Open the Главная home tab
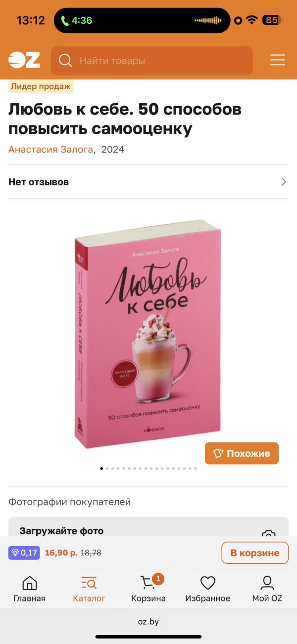 [30, 589]
